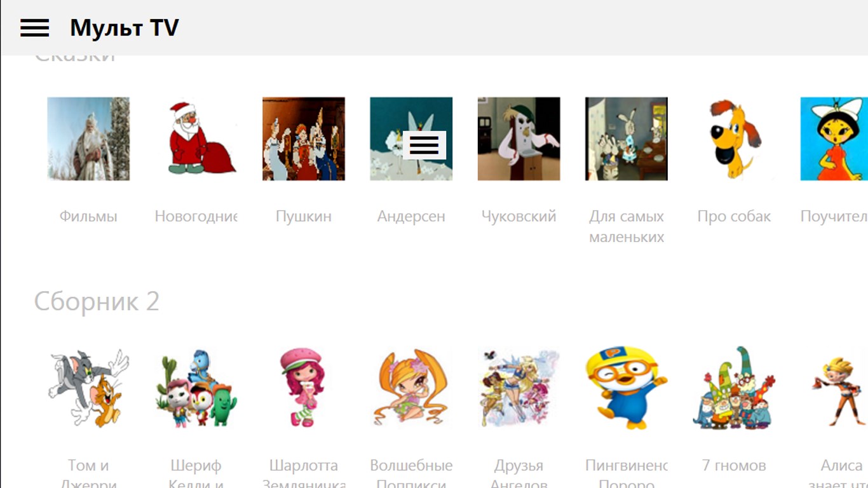Open the 7 гномов thumbnail

click(x=734, y=388)
